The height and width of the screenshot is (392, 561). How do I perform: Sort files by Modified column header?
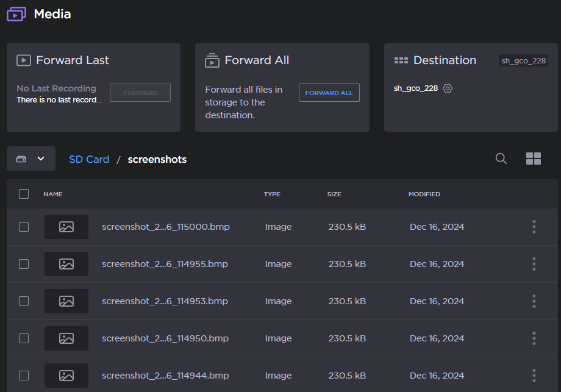pyautogui.click(x=424, y=194)
